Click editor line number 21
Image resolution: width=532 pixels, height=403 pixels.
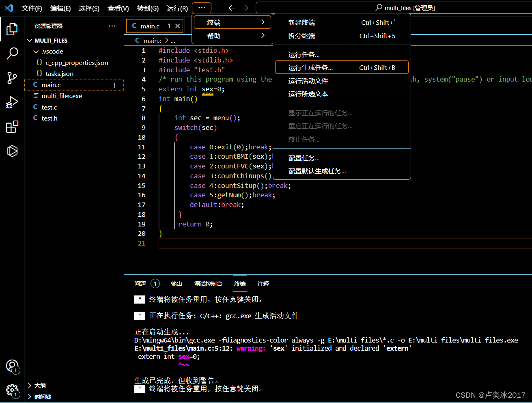point(142,243)
